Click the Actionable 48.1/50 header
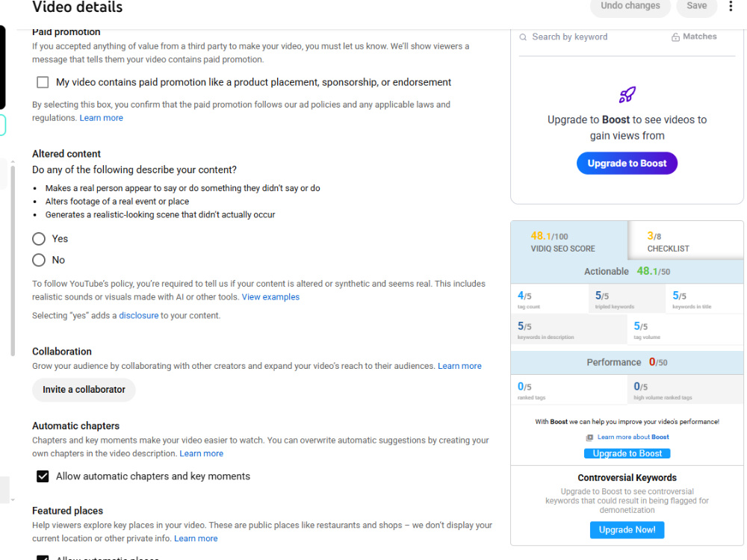 [x=627, y=272]
